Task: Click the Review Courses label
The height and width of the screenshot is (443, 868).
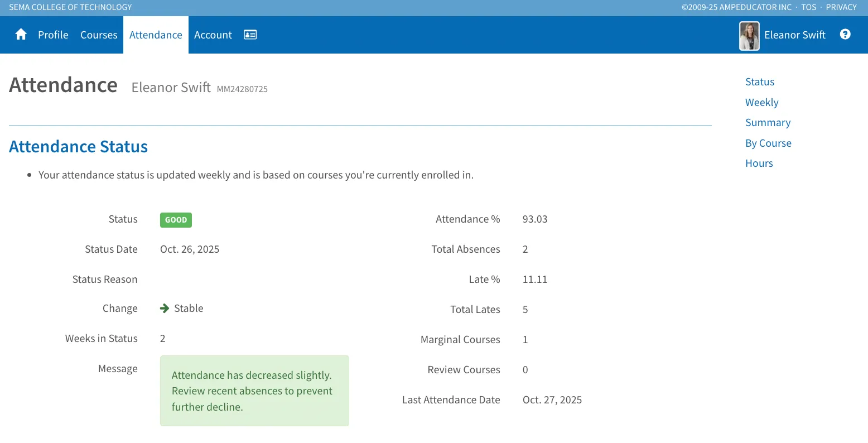Action: tap(464, 370)
